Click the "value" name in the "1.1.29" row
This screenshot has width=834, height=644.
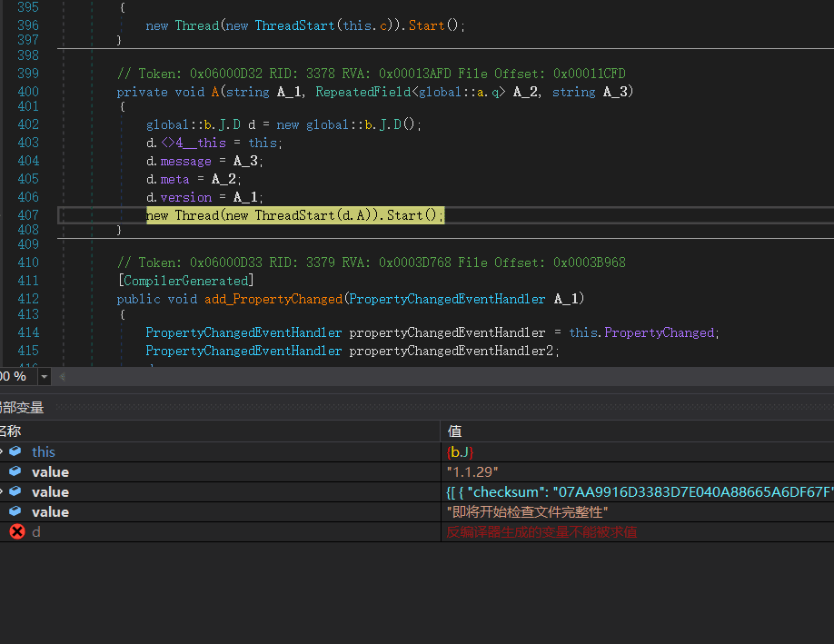tap(51, 472)
